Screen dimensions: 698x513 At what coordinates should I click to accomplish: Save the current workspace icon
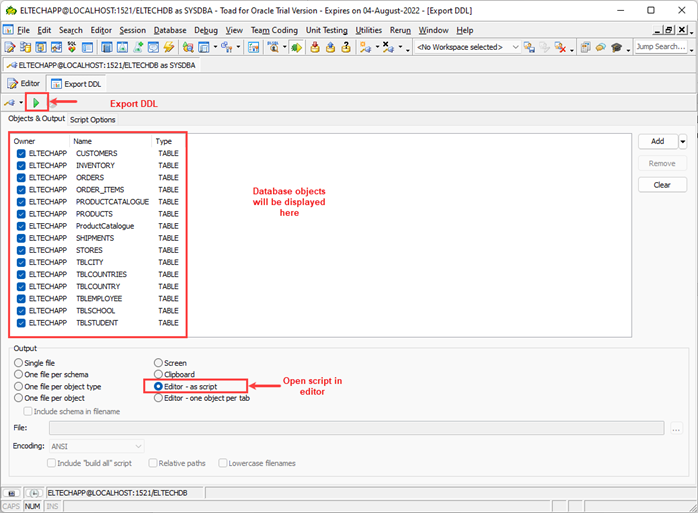click(529, 47)
